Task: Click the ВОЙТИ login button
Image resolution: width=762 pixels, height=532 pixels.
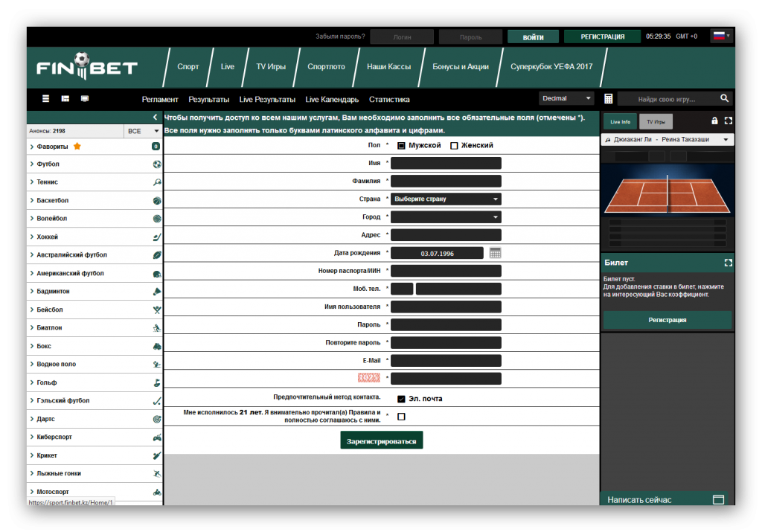Action: [x=533, y=37]
